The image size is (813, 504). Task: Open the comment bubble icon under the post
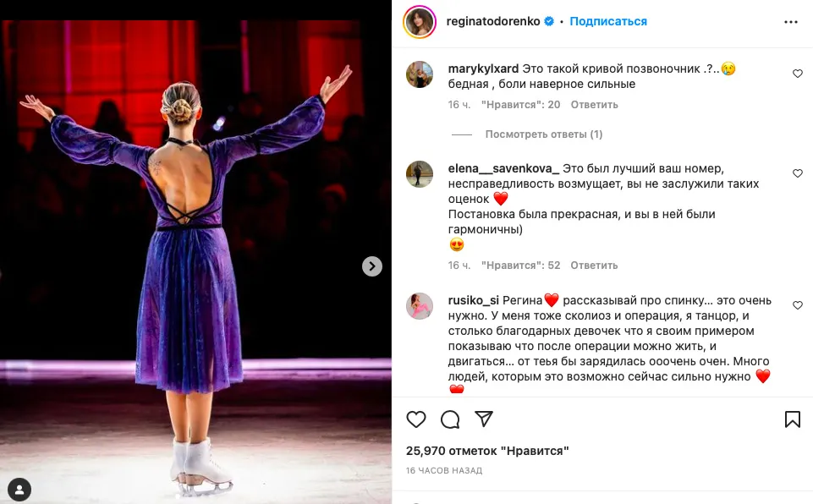[450, 419]
